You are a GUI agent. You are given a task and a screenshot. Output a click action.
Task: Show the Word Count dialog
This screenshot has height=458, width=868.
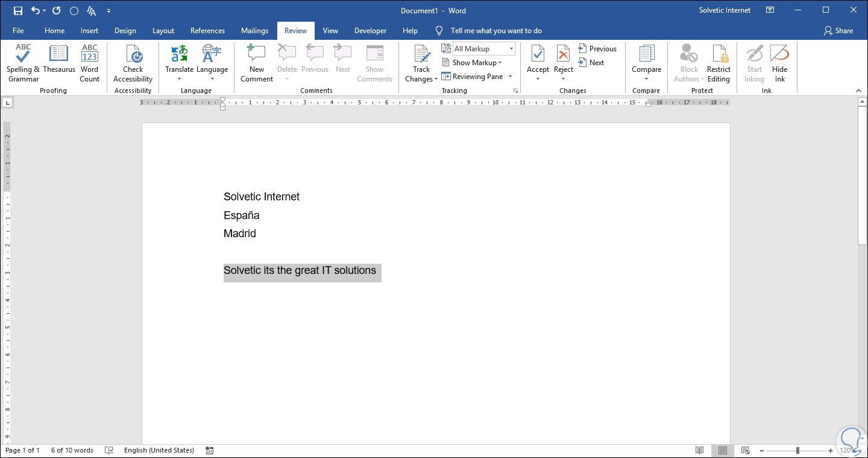tap(90, 63)
